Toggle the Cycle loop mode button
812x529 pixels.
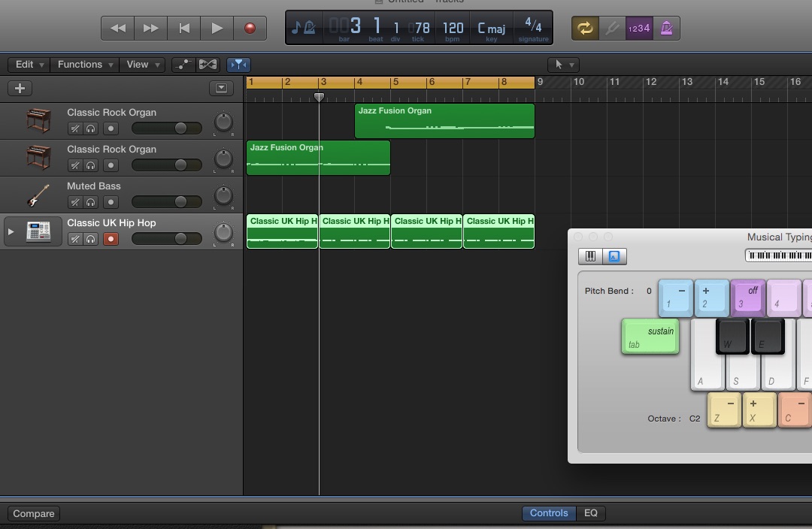pyautogui.click(x=584, y=29)
